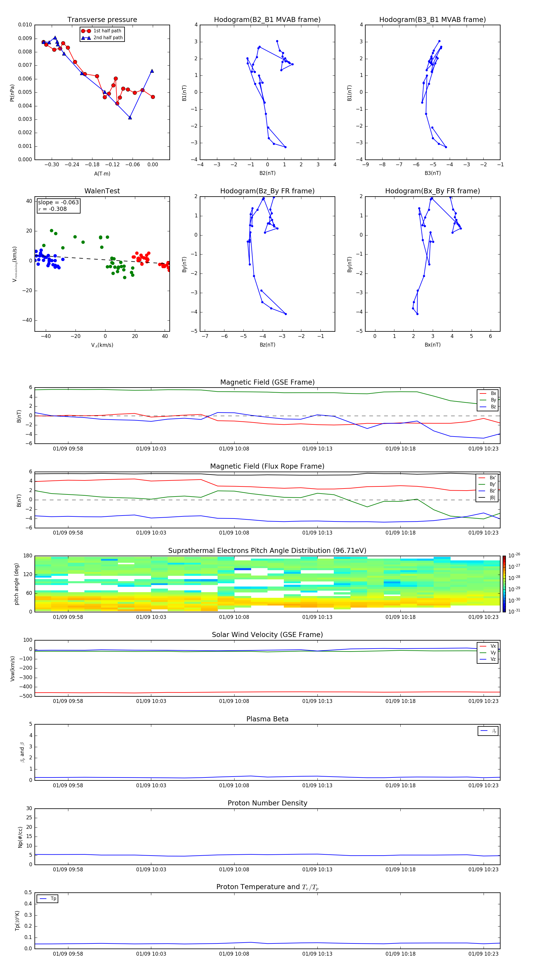The image size is (535, 980).
Task: Select the βp legend entry in Plasma Beta
Action: pyautogui.click(x=488, y=731)
